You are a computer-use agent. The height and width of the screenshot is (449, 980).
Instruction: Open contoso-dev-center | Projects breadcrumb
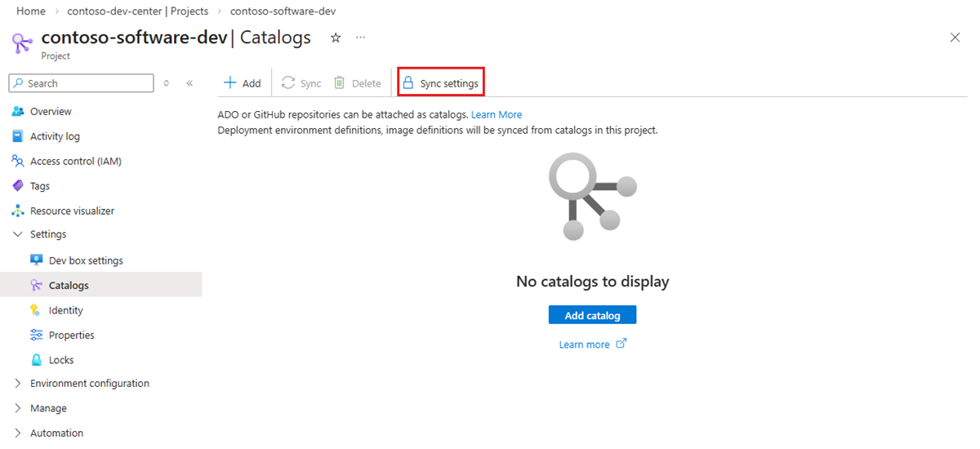pos(137,11)
